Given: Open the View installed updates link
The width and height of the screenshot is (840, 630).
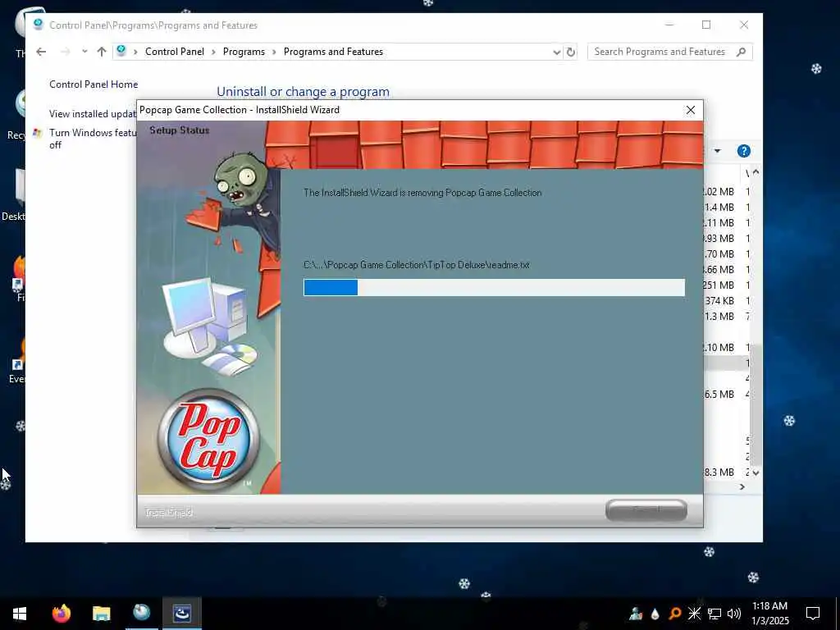Looking at the screenshot, I should (93, 113).
